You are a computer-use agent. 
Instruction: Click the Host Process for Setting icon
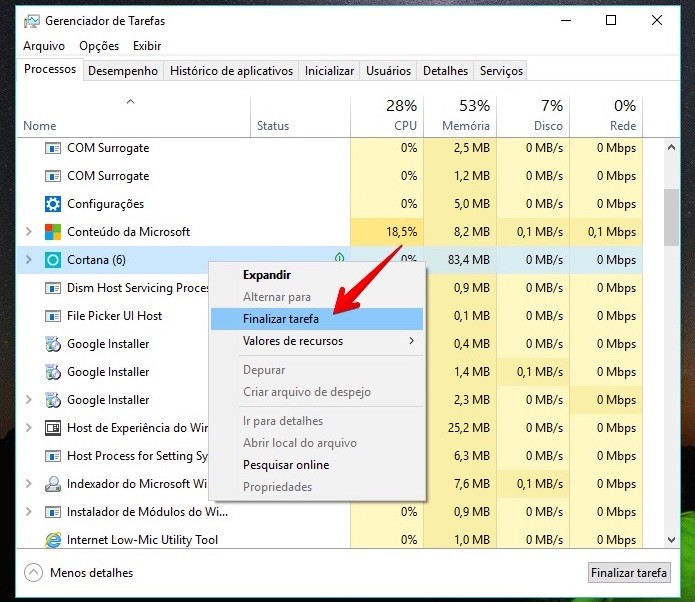[x=53, y=456]
